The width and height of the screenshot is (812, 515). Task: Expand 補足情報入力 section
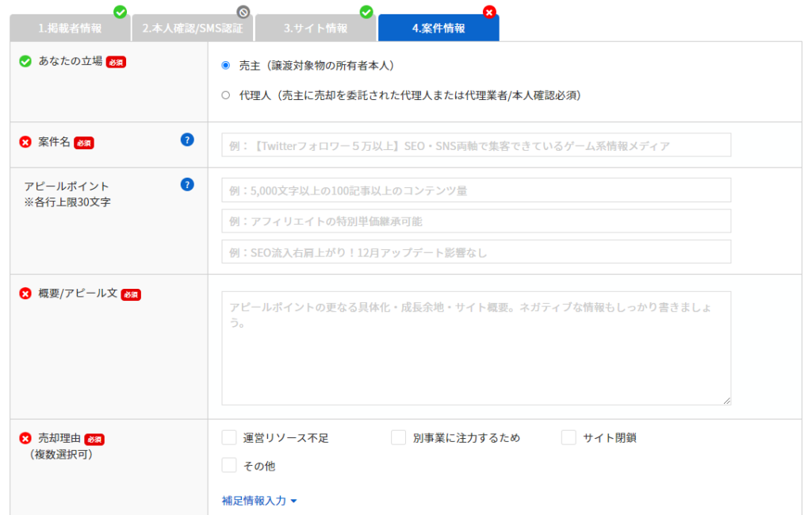pos(259,501)
